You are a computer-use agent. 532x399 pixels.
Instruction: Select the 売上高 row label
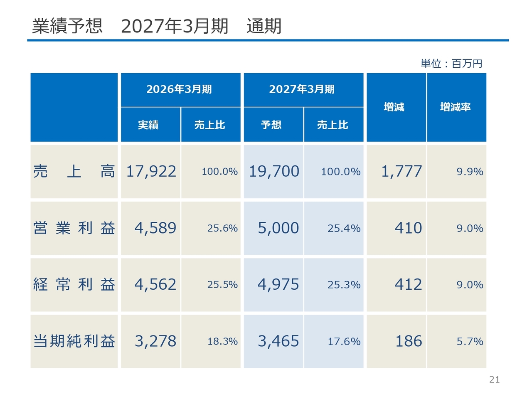(74, 171)
